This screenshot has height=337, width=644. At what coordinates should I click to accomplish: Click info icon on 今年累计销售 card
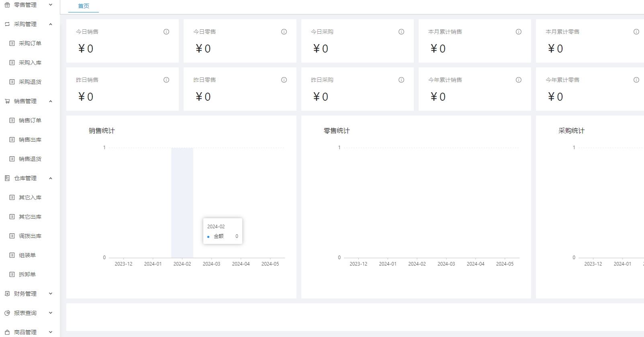[519, 80]
